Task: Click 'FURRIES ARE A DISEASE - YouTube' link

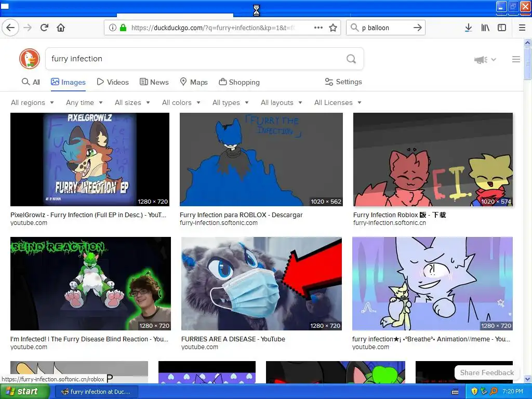Action: coord(233,339)
